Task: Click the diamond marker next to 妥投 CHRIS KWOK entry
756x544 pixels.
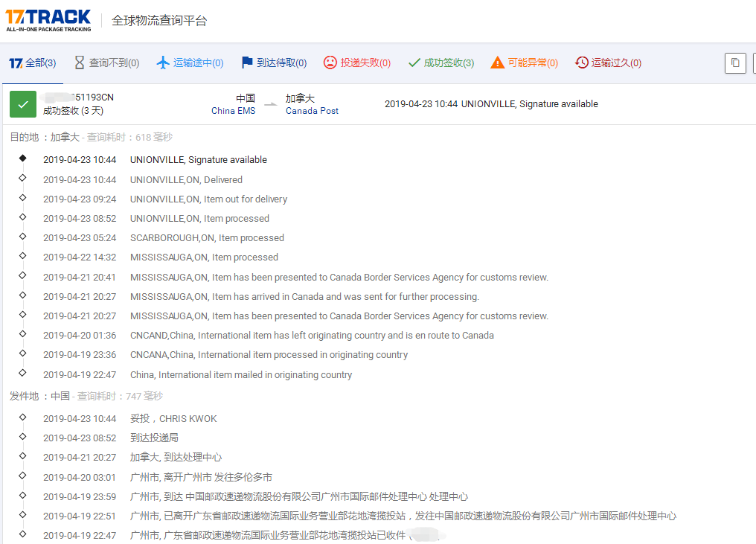Action: click(22, 418)
